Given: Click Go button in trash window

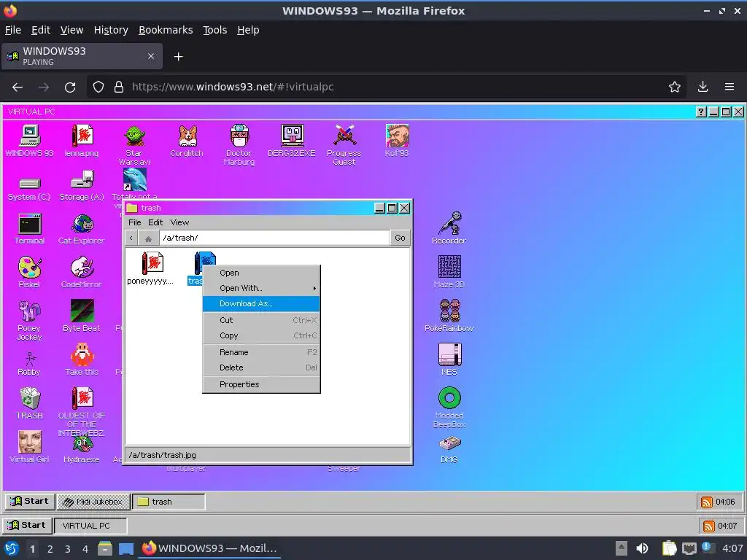Looking at the screenshot, I should pos(400,238).
